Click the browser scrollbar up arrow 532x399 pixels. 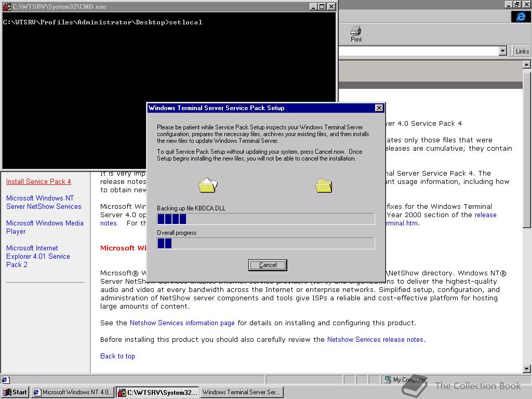pyautogui.click(x=526, y=64)
